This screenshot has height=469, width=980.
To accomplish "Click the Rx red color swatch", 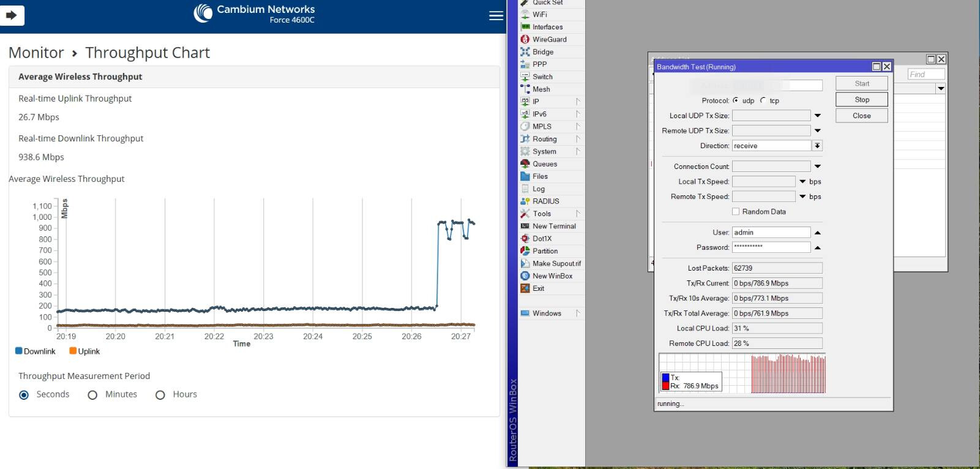I will click(665, 386).
